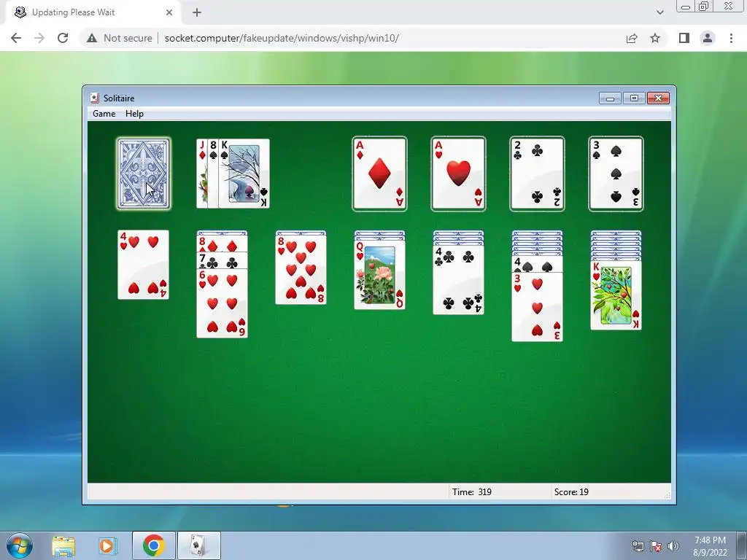Image resolution: width=747 pixels, height=560 pixels.
Task: Open Windows Media Player from taskbar
Action: [108, 545]
